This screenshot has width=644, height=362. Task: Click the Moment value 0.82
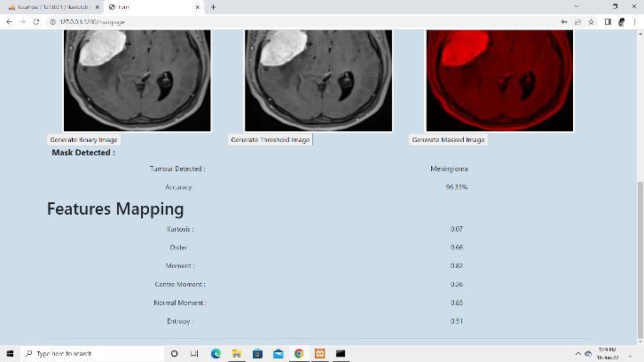[457, 266]
